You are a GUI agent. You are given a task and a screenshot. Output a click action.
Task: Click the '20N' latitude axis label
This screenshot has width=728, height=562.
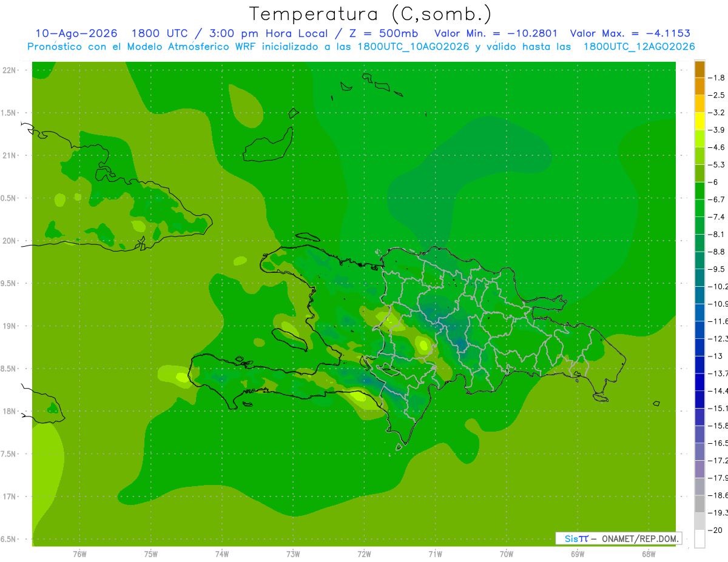(10, 241)
